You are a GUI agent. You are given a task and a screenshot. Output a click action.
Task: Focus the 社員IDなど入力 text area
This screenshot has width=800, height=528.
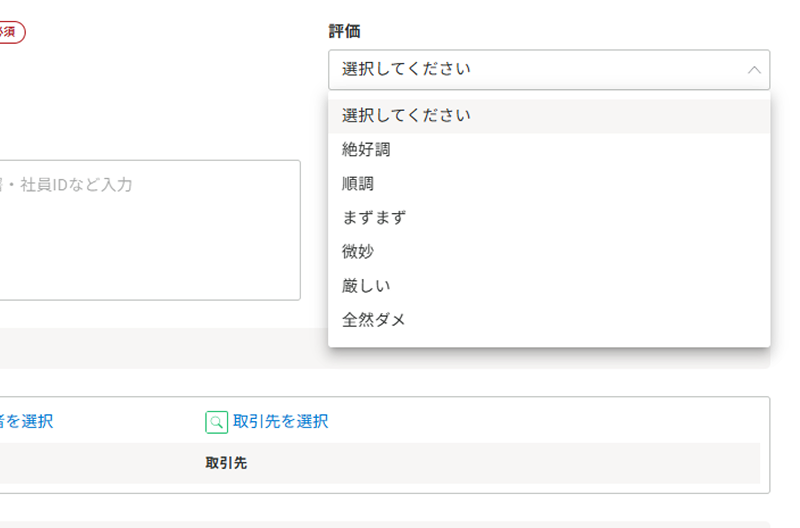pyautogui.click(x=150, y=230)
